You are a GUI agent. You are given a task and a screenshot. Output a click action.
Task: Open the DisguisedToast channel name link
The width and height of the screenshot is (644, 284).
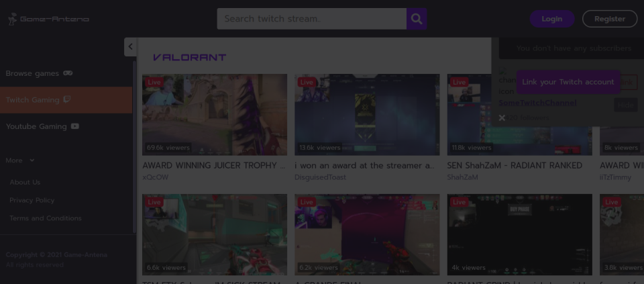click(321, 177)
